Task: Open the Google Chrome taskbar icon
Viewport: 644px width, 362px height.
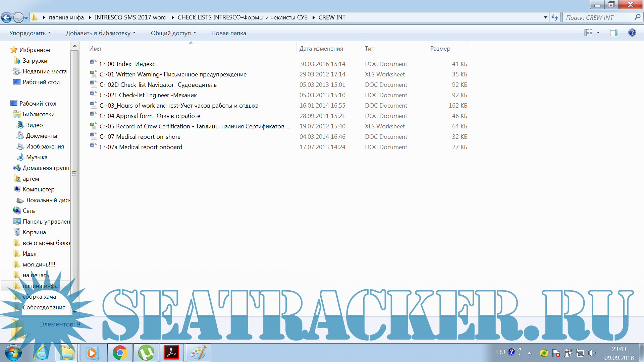Action: click(x=120, y=353)
